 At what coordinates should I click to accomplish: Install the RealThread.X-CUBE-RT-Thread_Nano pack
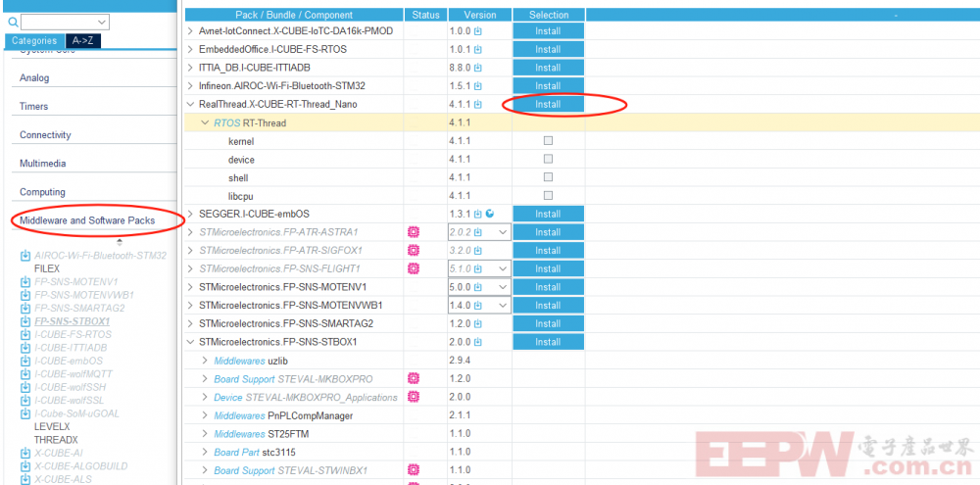(548, 105)
